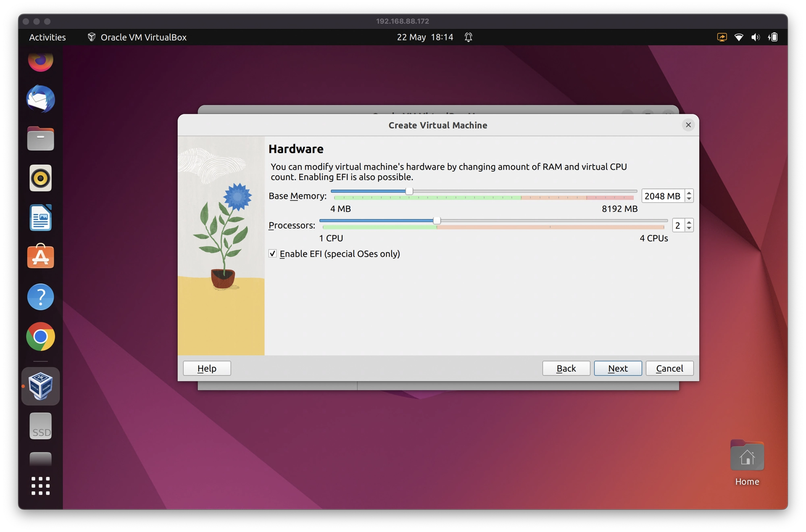The image size is (806, 532).
Task: Click the Back button
Action: point(566,368)
